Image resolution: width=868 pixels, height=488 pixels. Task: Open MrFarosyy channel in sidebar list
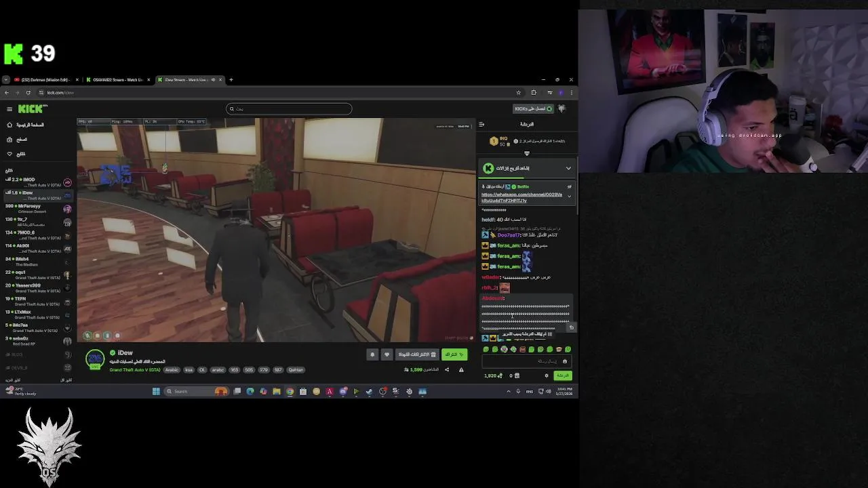click(x=39, y=209)
